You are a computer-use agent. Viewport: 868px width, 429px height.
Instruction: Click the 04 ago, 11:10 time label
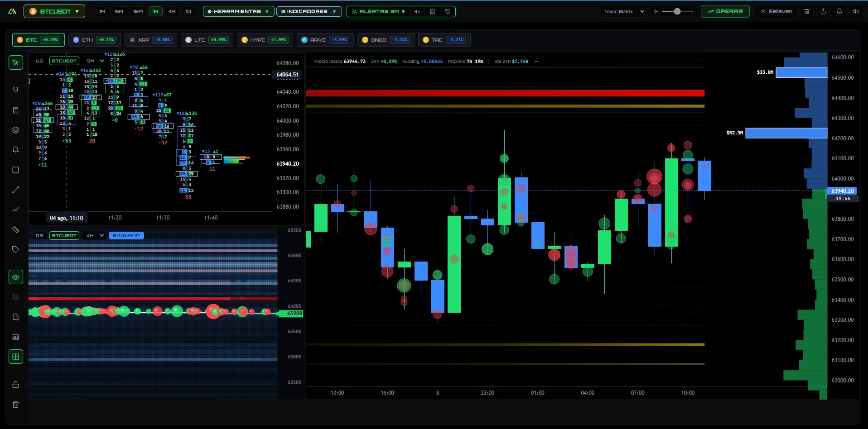[67, 218]
